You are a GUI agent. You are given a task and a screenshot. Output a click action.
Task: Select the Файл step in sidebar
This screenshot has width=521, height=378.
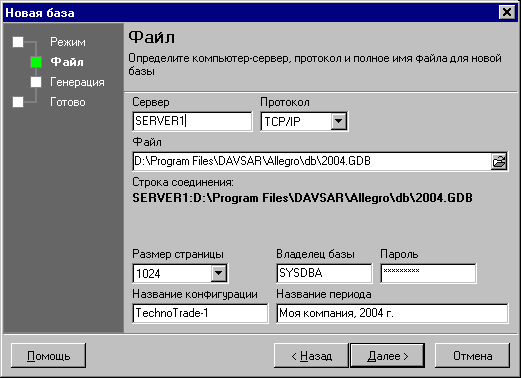click(x=67, y=62)
